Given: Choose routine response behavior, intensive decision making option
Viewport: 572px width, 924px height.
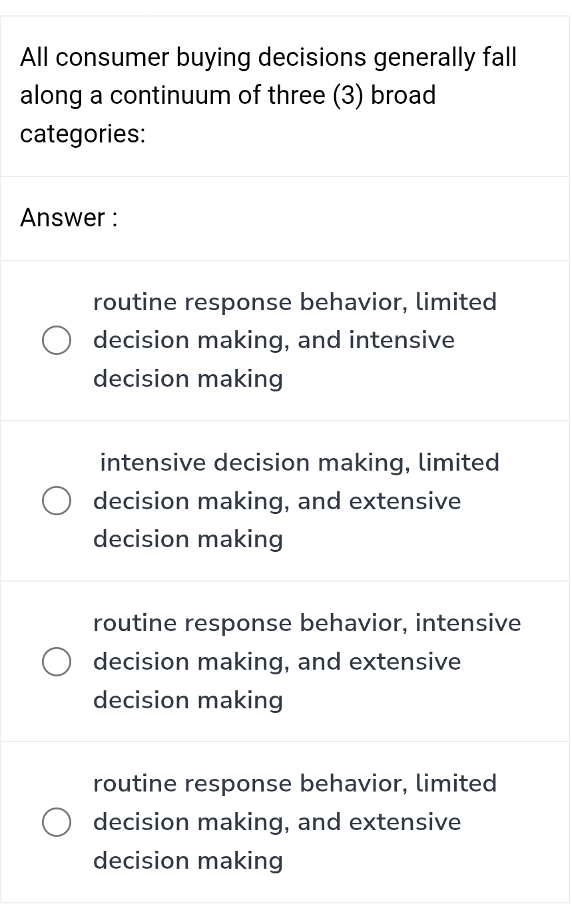Looking at the screenshot, I should click(x=57, y=661).
